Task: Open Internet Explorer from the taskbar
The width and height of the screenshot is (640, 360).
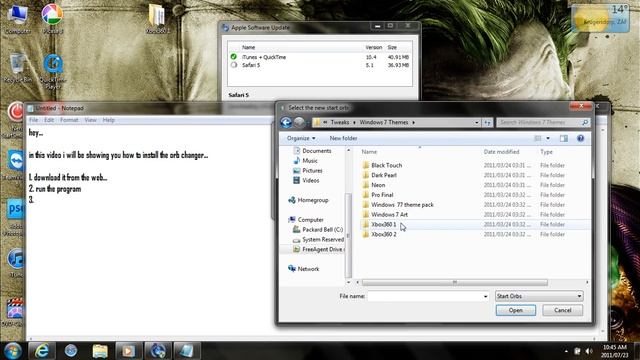Action: tap(42, 351)
